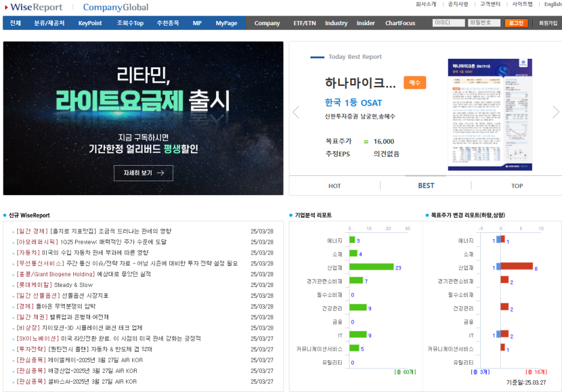
Task: Open [관심종목] 애경산업 report
Action: pos(77,371)
